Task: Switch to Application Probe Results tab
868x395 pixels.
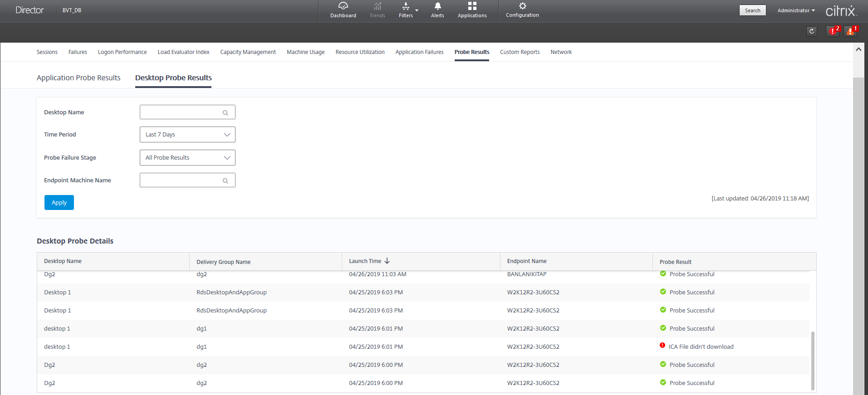Action: coord(78,78)
